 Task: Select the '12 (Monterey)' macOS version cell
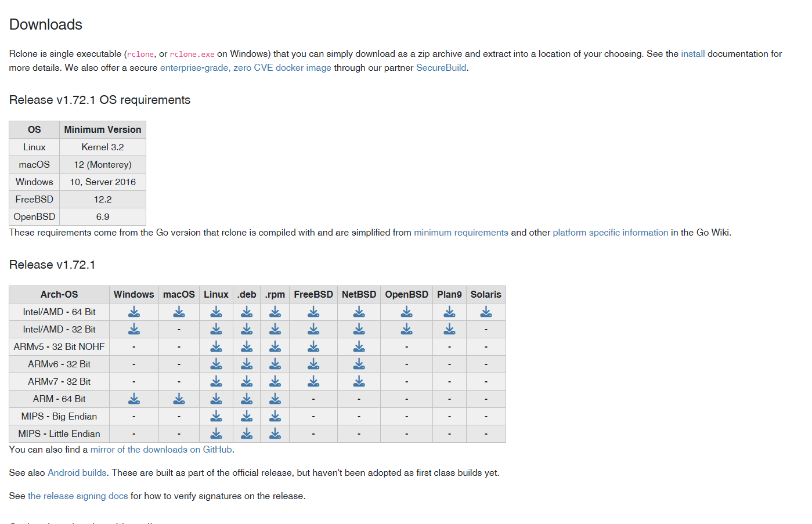point(103,165)
